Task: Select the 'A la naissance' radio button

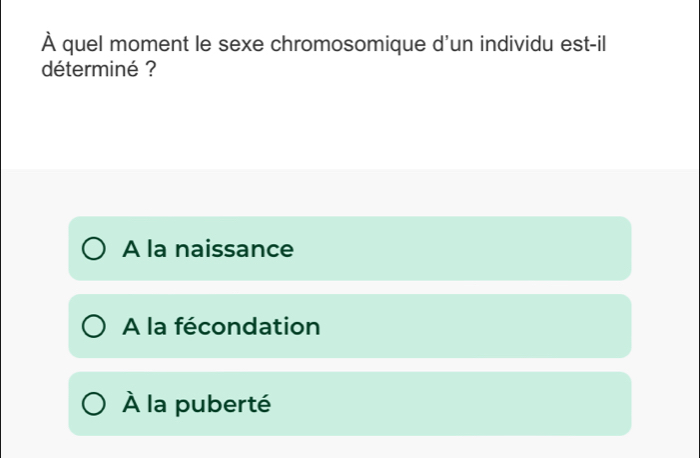Action: (92, 248)
